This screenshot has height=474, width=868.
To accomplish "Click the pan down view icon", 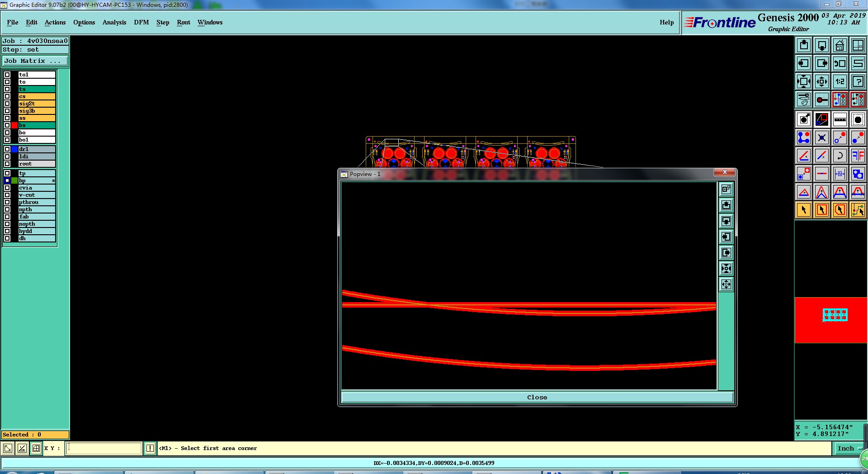I will point(822,45).
